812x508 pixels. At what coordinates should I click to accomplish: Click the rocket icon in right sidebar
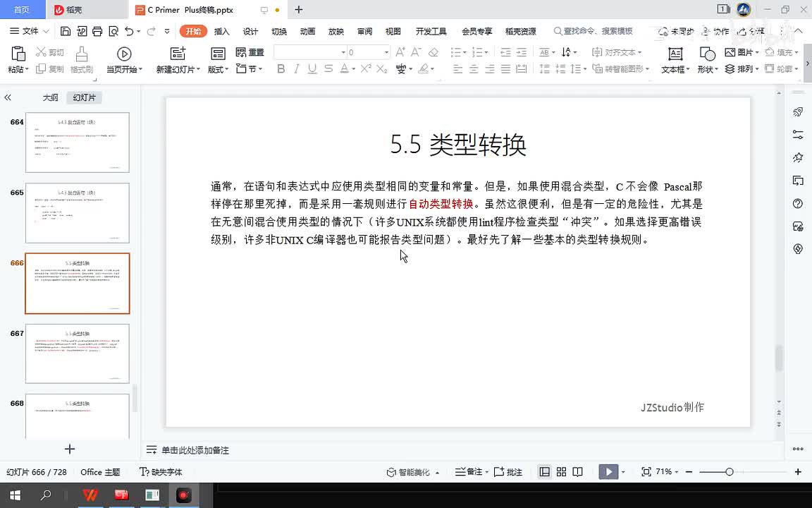[798, 112]
